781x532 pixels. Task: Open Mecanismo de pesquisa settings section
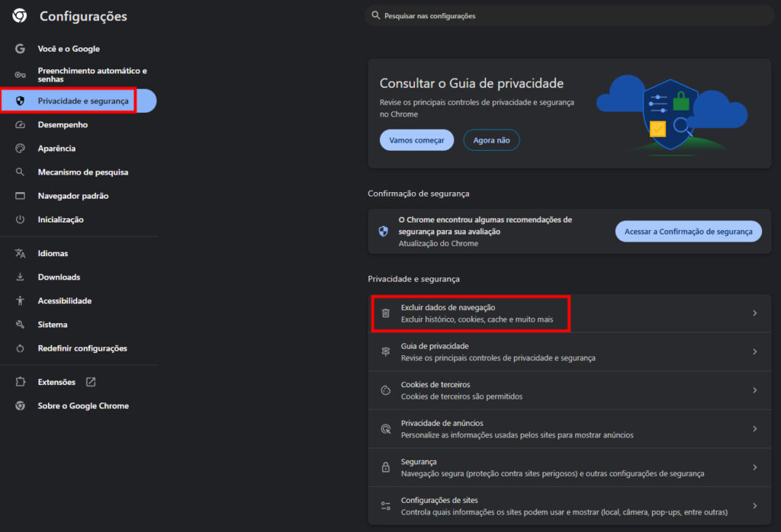82,172
